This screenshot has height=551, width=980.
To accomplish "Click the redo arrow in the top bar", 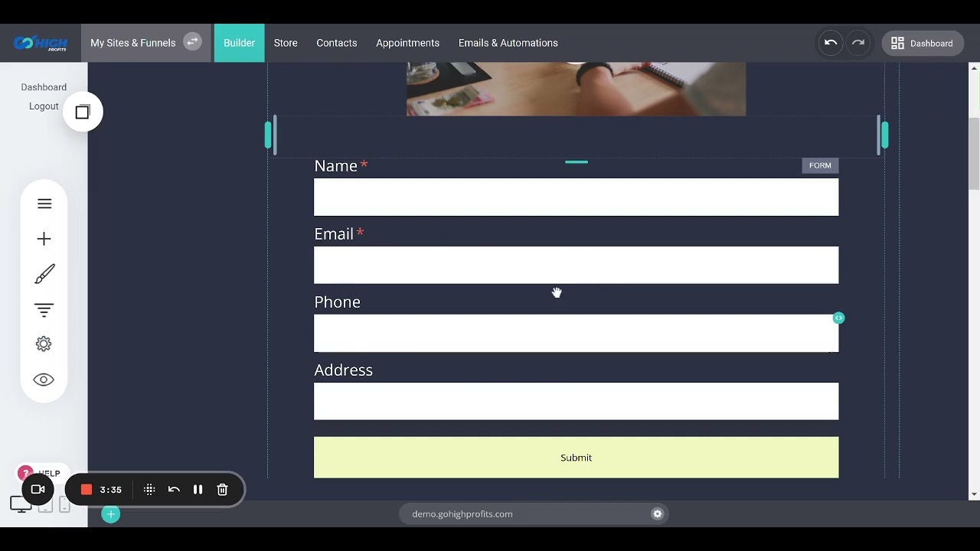I will [x=858, y=43].
